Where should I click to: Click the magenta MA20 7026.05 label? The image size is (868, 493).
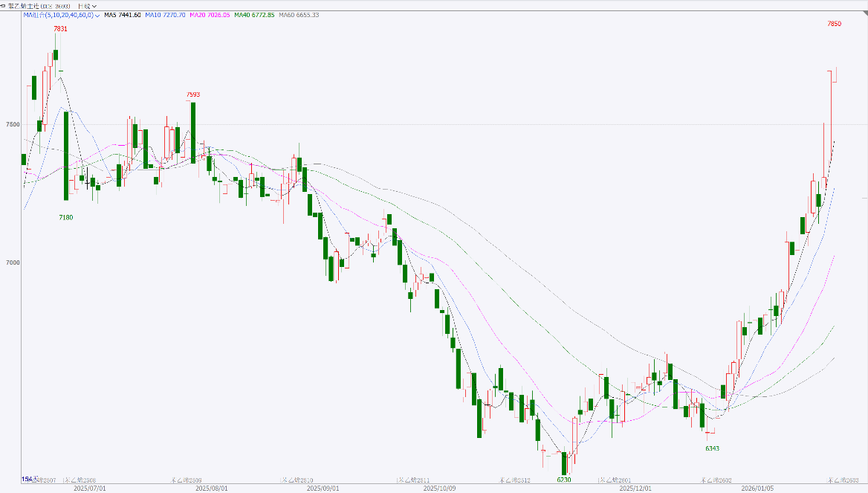(210, 15)
